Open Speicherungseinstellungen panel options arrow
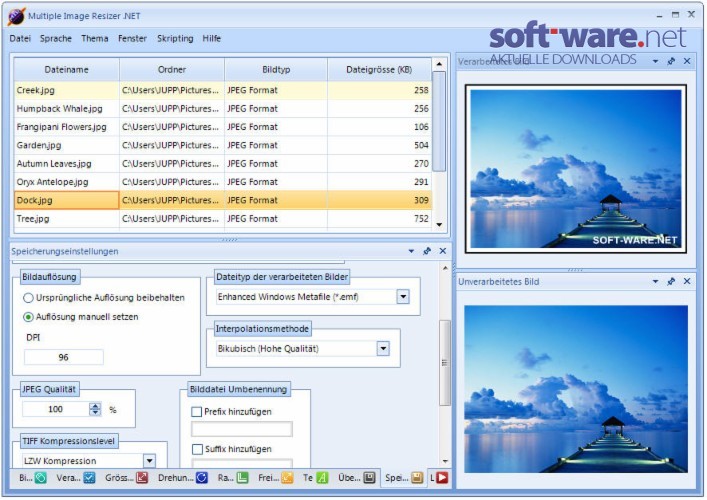Viewport: 707px width, 500px height. click(411, 251)
